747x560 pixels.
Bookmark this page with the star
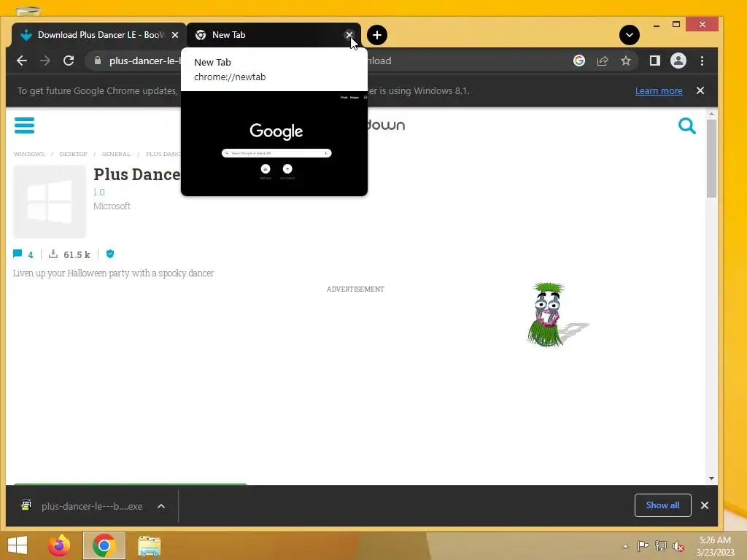pyautogui.click(x=625, y=61)
